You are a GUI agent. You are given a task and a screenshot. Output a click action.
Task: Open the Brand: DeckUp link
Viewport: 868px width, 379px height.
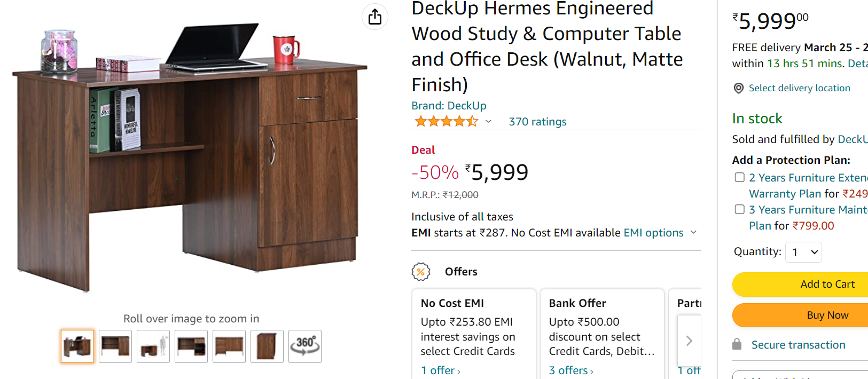(x=449, y=106)
